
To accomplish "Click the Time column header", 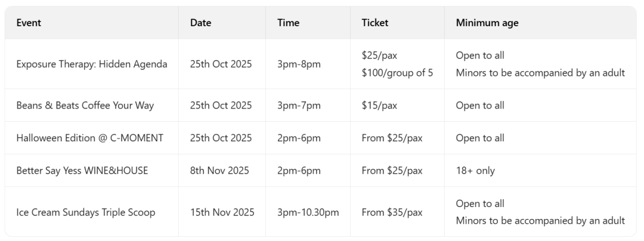I will click(x=288, y=23).
